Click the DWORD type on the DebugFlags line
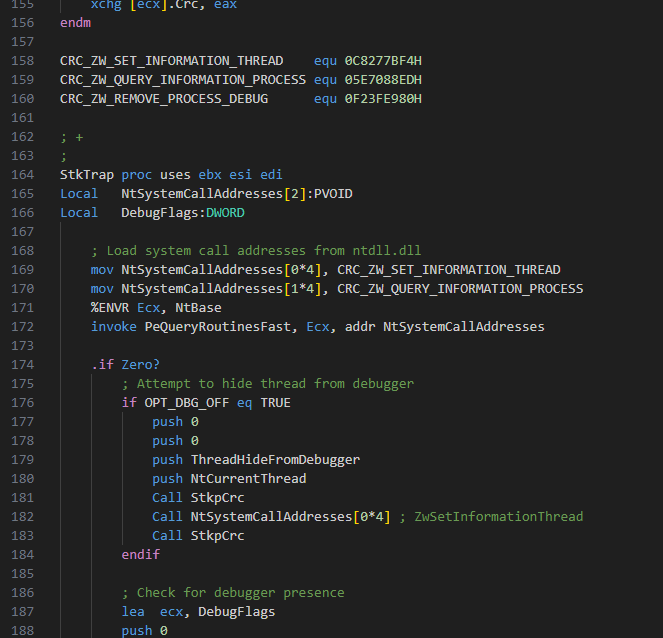Viewport: 663px width, 638px height. 225,212
